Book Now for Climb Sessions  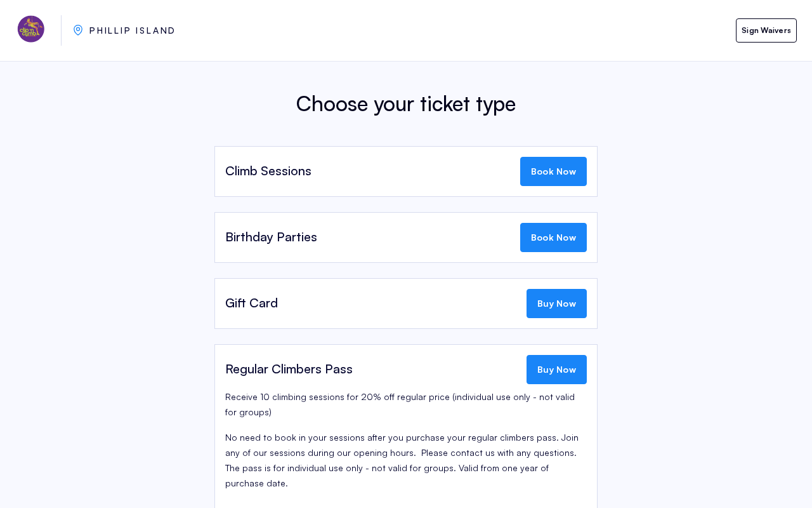tap(553, 171)
